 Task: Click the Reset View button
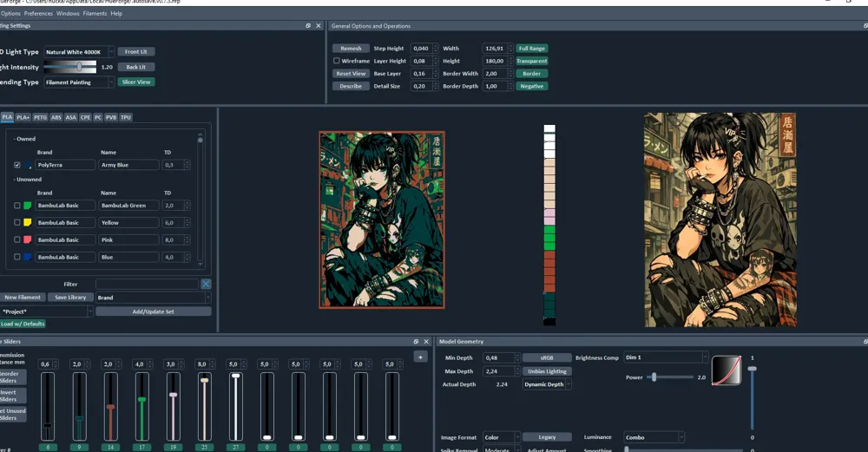coord(351,74)
